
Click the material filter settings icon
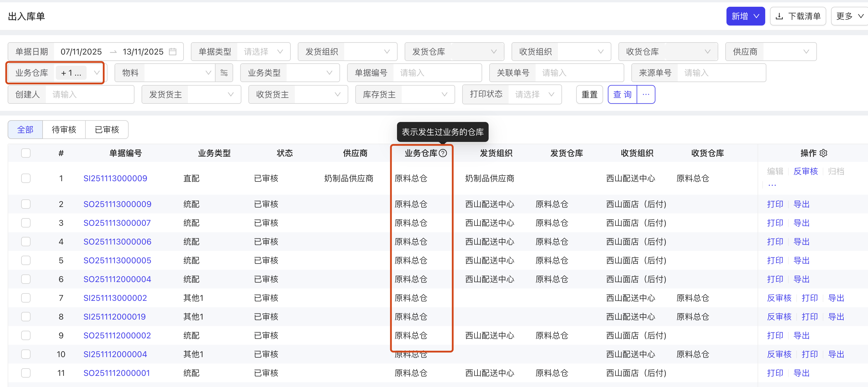tap(224, 73)
